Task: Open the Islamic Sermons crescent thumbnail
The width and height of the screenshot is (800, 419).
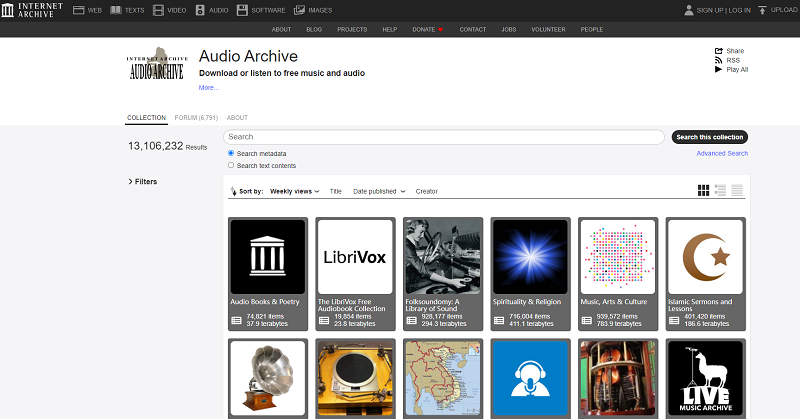Action: coord(706,257)
